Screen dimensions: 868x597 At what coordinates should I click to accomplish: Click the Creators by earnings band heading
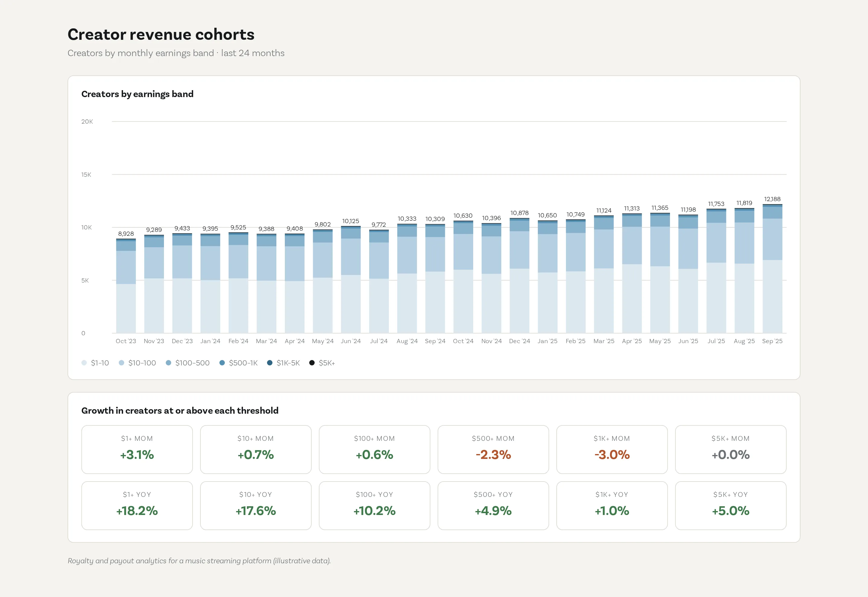pyautogui.click(x=137, y=94)
